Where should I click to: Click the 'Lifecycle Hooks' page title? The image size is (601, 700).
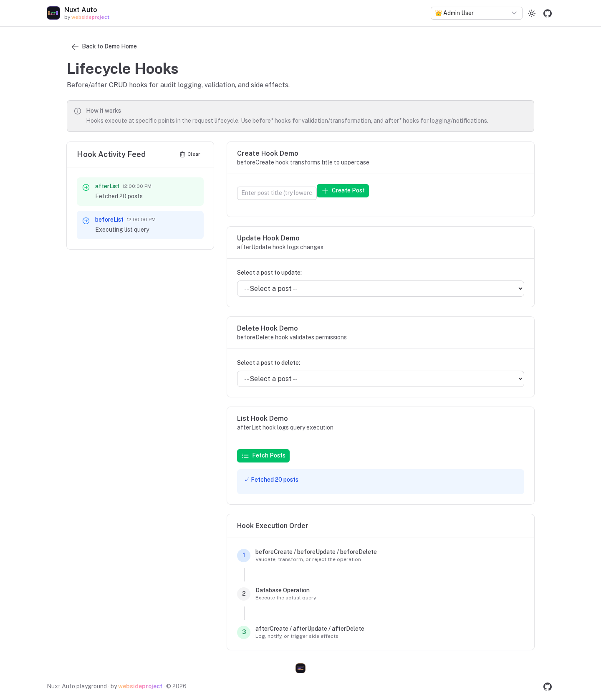(x=123, y=69)
